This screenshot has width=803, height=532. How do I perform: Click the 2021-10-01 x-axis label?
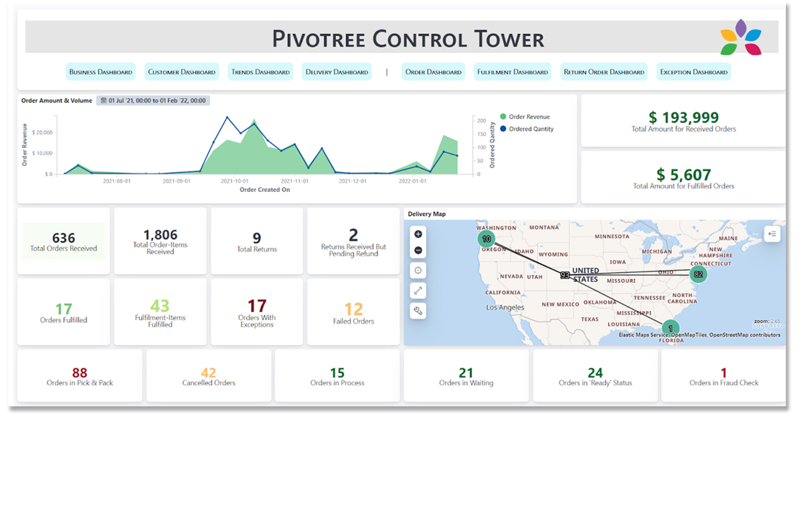pos(234,181)
